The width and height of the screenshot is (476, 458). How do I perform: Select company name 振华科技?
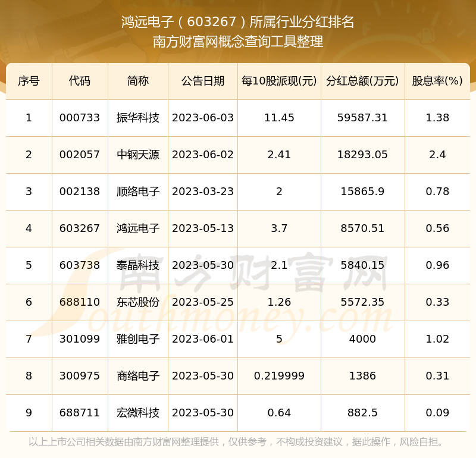[x=138, y=118]
